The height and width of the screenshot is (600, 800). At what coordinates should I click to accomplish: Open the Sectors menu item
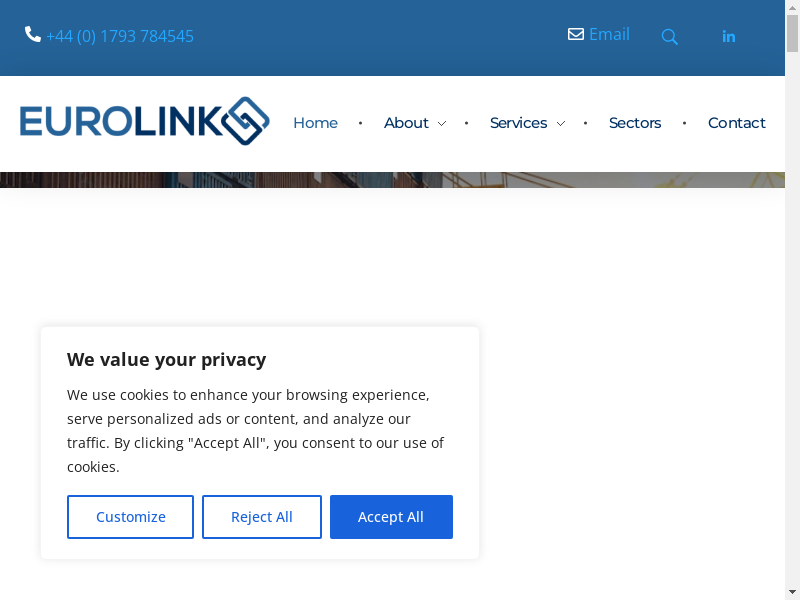pos(635,123)
